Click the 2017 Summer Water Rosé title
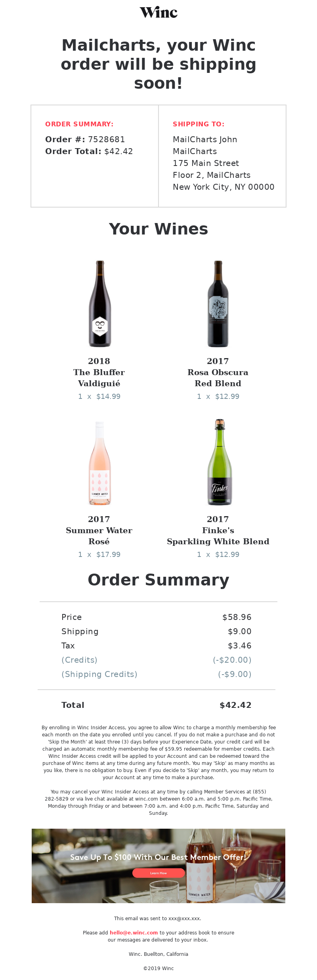317x980 pixels. point(99,530)
